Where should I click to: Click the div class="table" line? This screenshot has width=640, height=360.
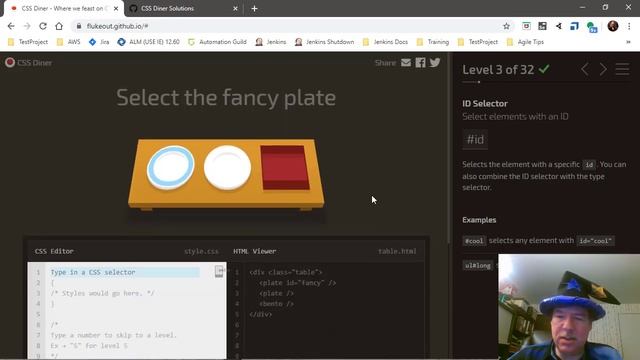pos(286,272)
